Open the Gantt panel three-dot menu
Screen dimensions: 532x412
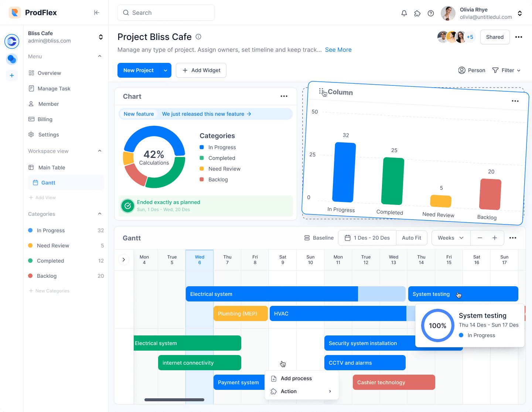[x=513, y=238]
